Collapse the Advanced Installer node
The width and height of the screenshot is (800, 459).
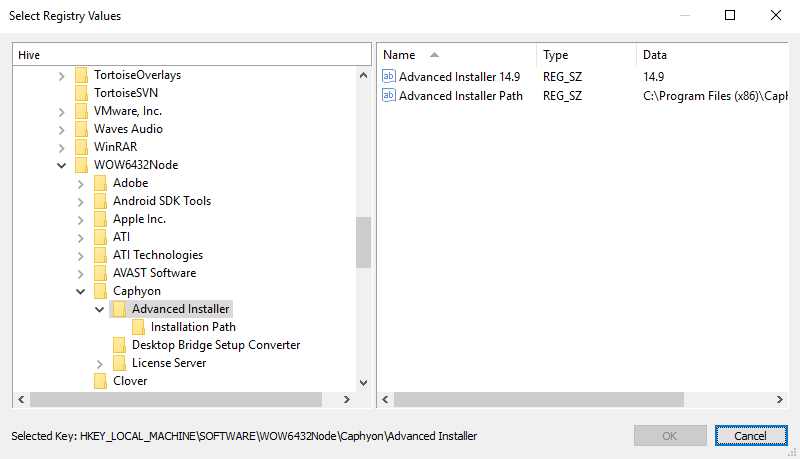click(99, 310)
